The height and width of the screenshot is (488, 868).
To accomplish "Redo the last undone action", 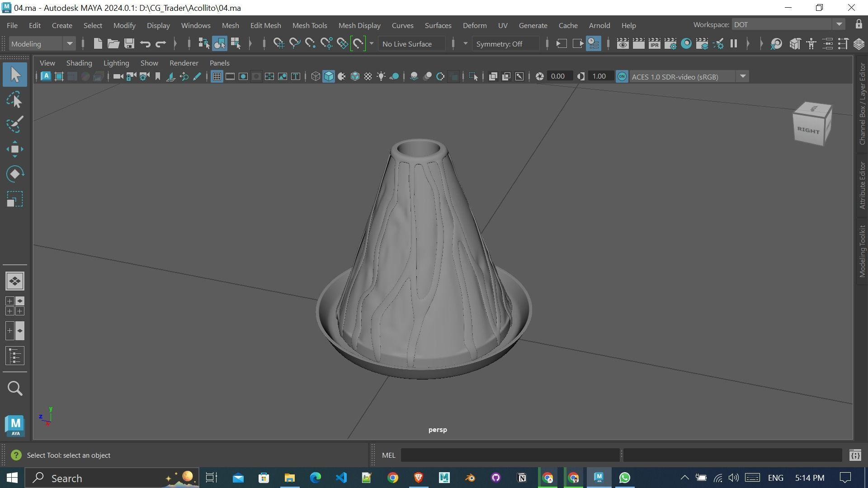I will (161, 44).
